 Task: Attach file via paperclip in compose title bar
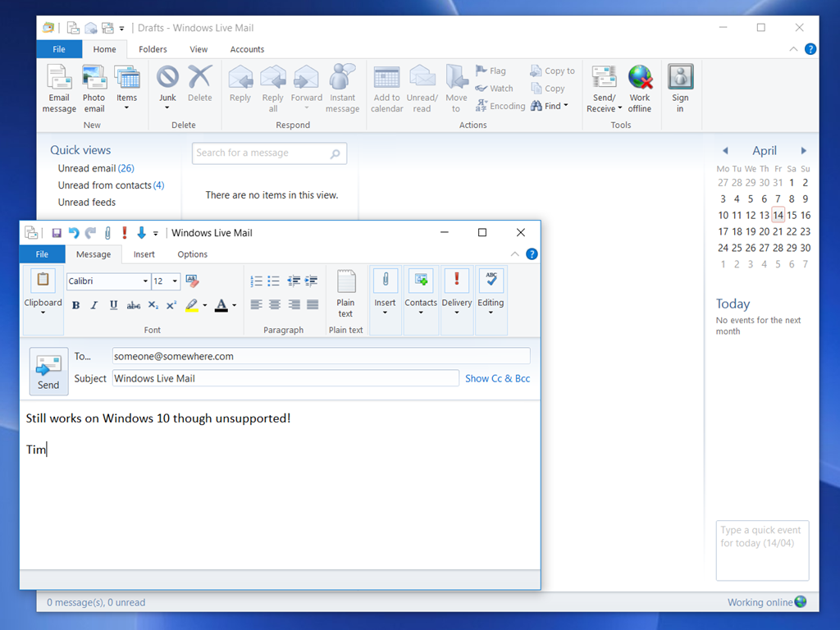pos(107,233)
